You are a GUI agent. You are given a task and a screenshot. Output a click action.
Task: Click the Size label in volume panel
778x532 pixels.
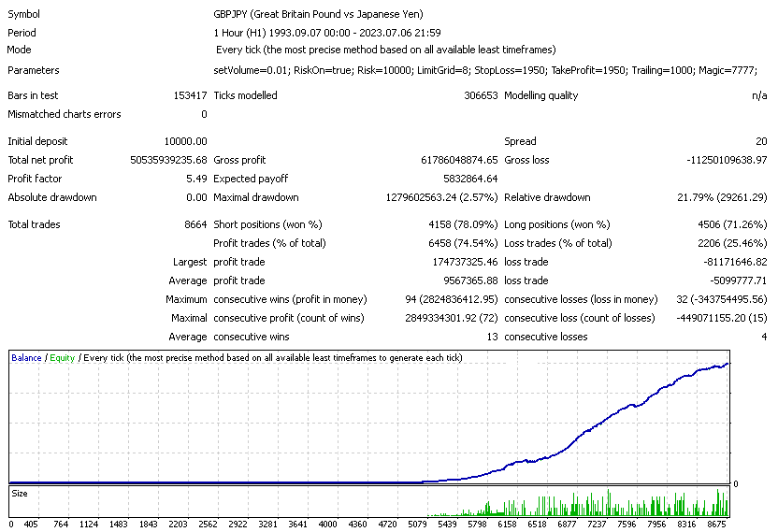tap(20, 494)
